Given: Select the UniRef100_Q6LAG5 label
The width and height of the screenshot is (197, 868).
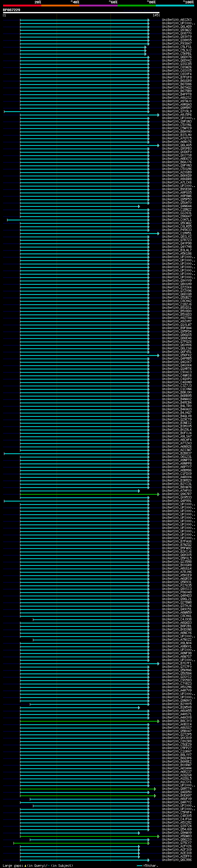Looking at the screenshot, I should point(177,145).
